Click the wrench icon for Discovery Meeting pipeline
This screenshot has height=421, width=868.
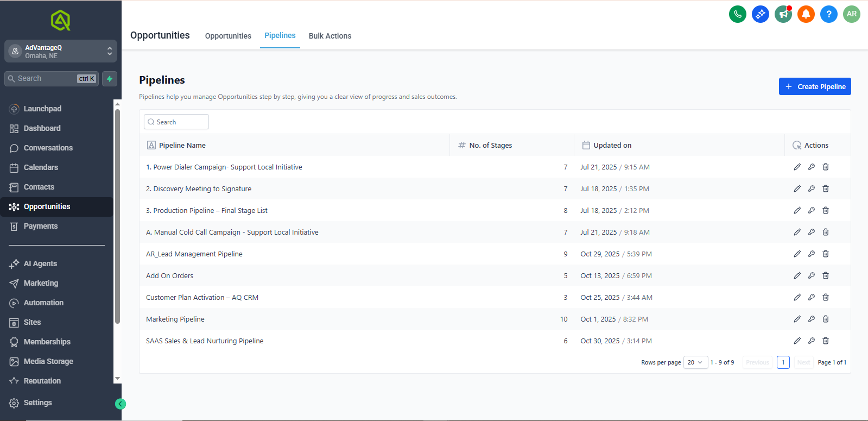point(811,189)
